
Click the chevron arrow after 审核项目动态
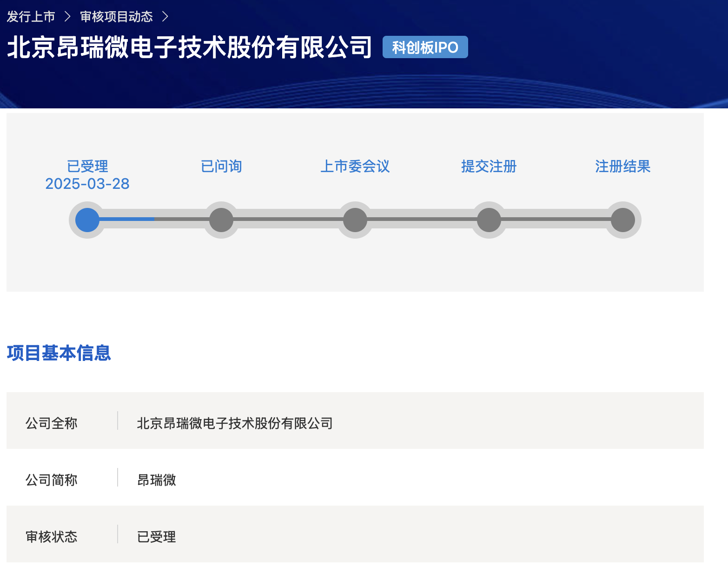pos(165,17)
